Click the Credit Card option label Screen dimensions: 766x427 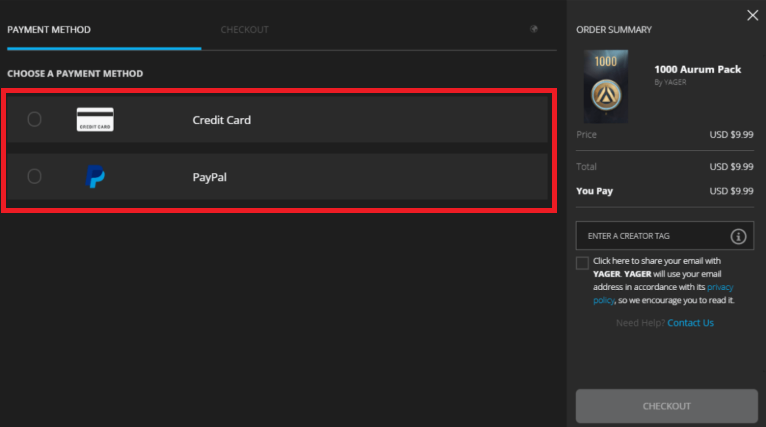(221, 120)
